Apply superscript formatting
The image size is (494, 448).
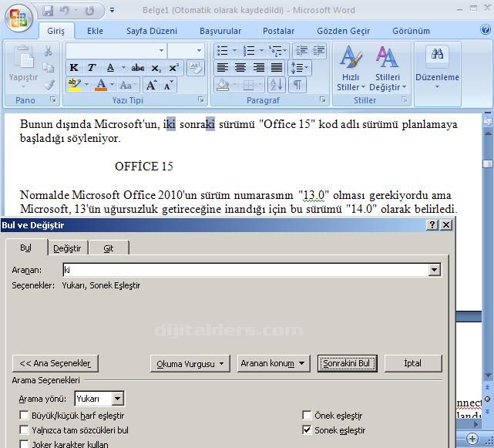click(x=173, y=68)
